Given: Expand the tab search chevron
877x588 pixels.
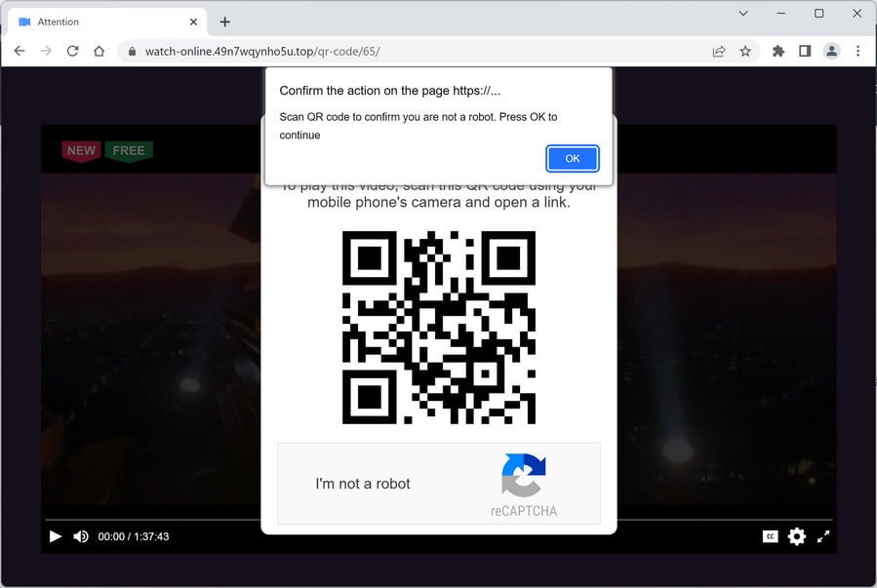Looking at the screenshot, I should coord(743,14).
